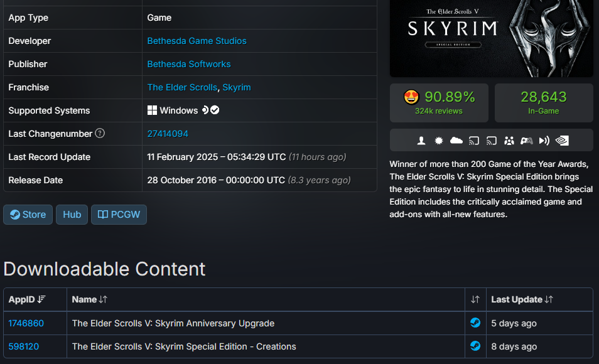This screenshot has width=599, height=364.
Task: Click the verified checkmark beside Windows
Action: 215,110
